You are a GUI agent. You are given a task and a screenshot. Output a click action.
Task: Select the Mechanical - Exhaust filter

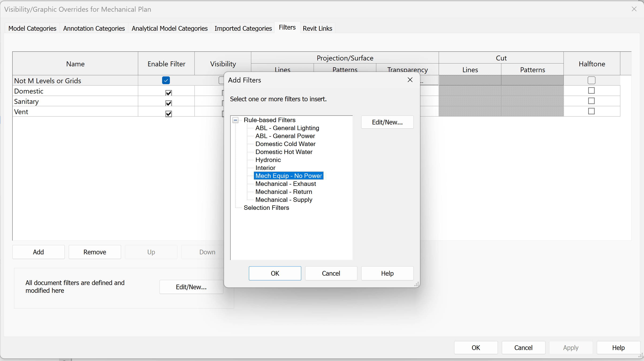286,184
